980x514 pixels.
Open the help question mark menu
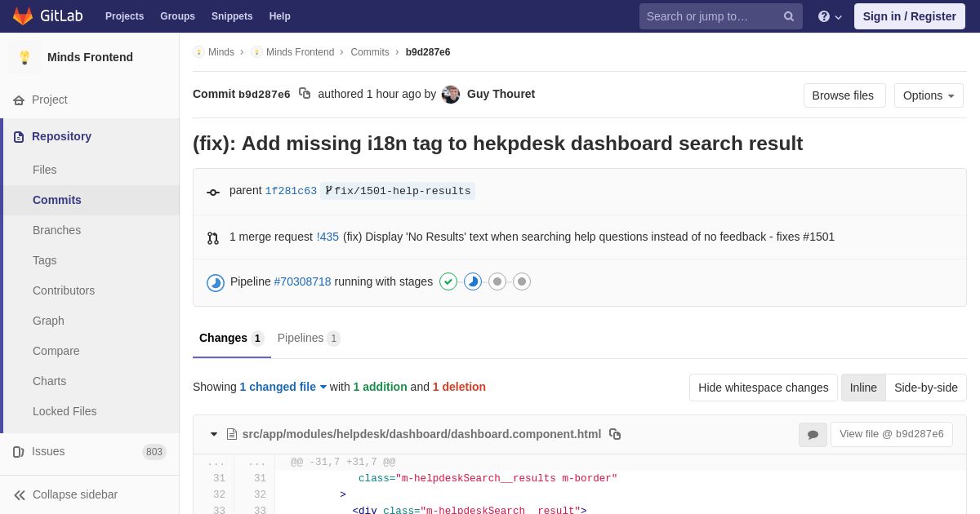[830, 16]
